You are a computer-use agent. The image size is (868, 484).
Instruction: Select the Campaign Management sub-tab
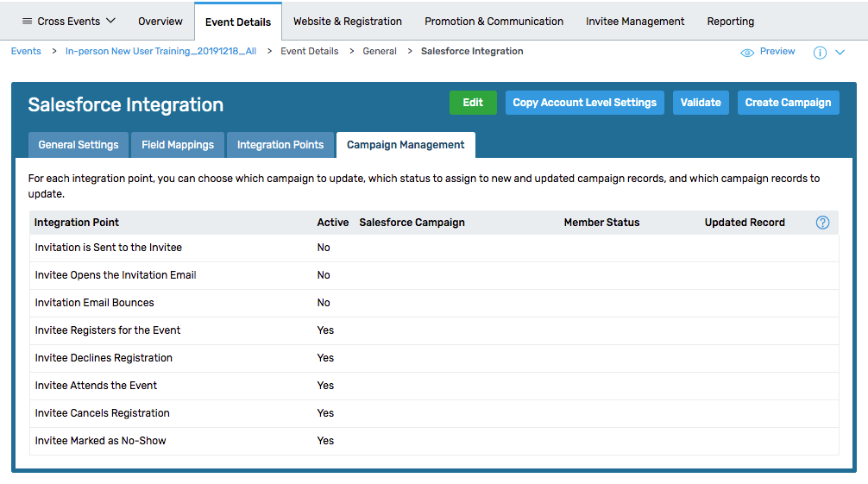click(406, 145)
